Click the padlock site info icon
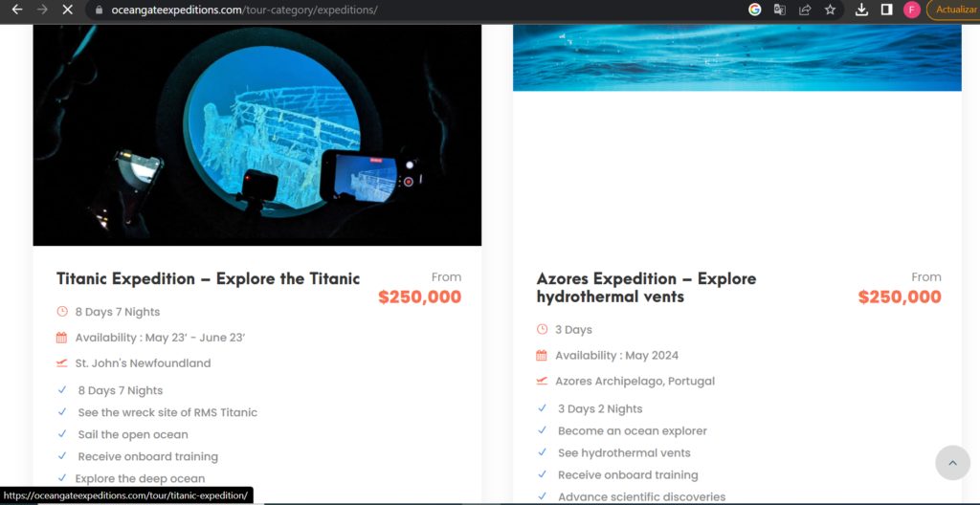The height and width of the screenshot is (505, 980). pos(99,10)
